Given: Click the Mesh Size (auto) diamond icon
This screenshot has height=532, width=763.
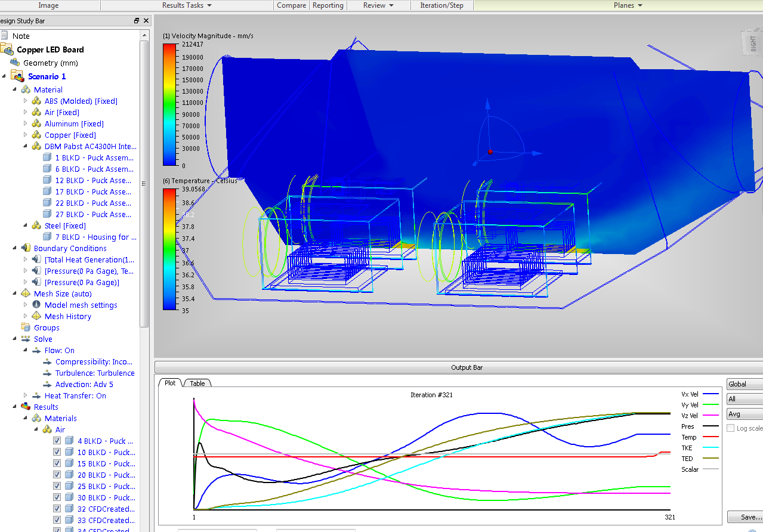Looking at the screenshot, I should tap(26, 293).
